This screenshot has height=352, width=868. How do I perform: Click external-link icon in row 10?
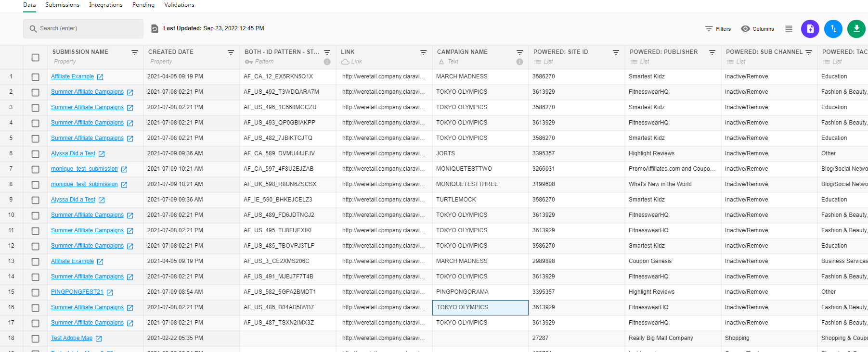pos(130,215)
